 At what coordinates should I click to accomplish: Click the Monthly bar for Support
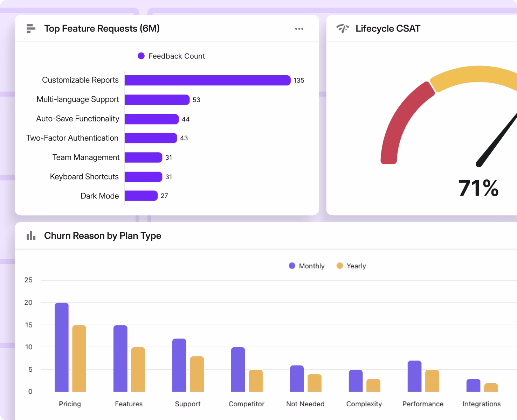point(179,365)
